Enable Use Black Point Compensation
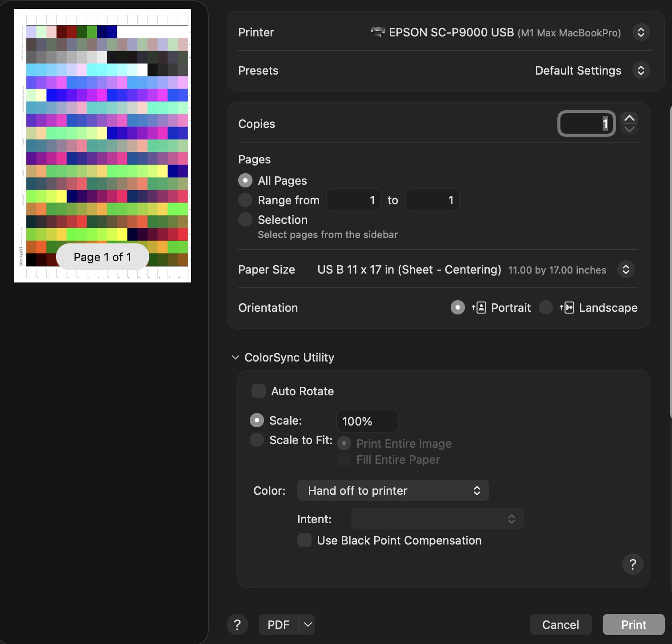Viewport: 672px width, 644px height. click(x=304, y=541)
